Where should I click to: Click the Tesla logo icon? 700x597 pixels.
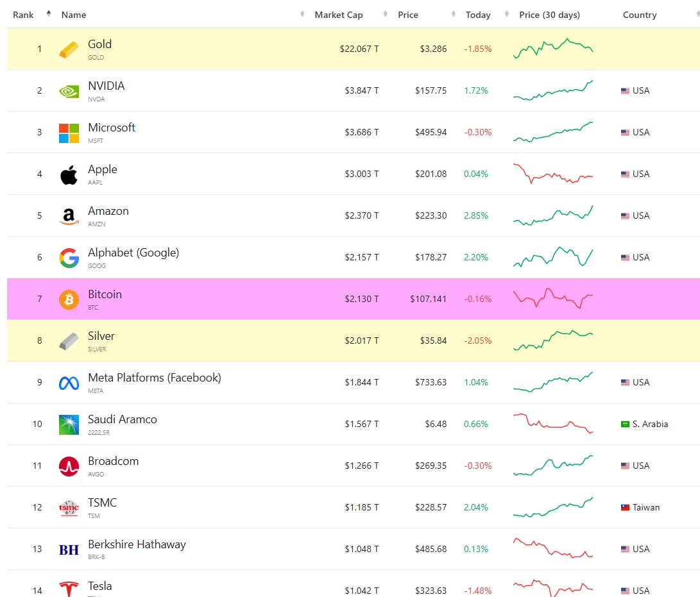click(x=69, y=589)
